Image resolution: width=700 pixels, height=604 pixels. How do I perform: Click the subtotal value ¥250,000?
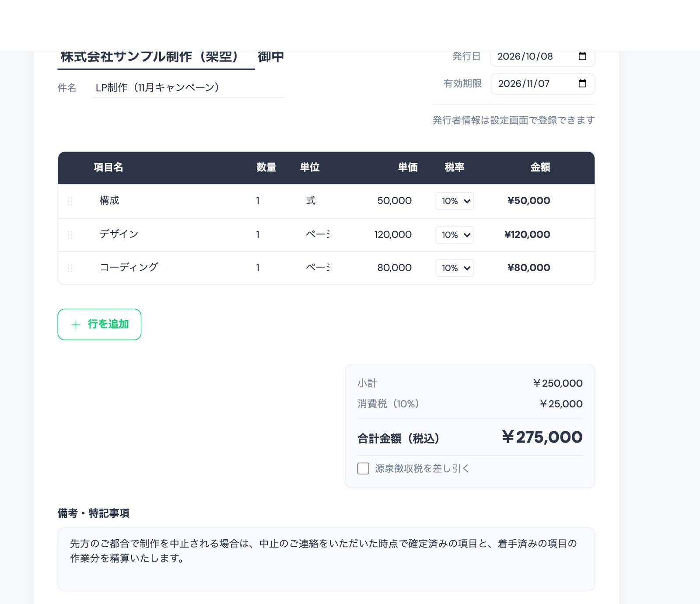pos(558,383)
